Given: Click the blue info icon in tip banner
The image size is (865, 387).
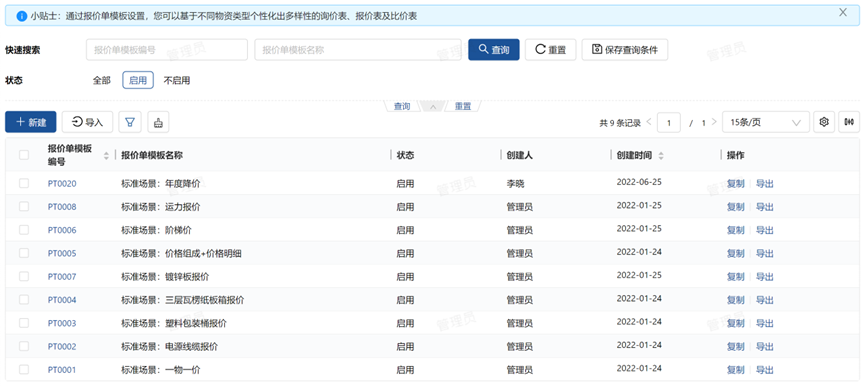Looking at the screenshot, I should coord(22,16).
